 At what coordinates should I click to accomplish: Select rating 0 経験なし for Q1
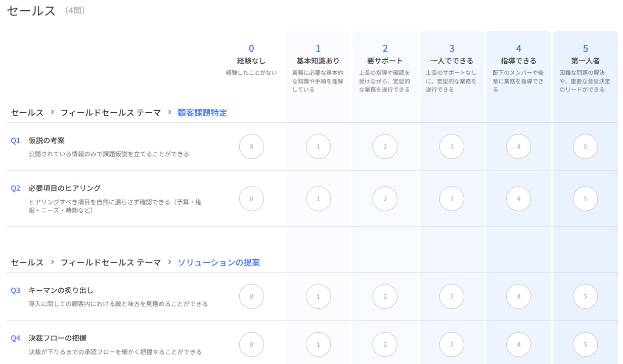(x=251, y=146)
